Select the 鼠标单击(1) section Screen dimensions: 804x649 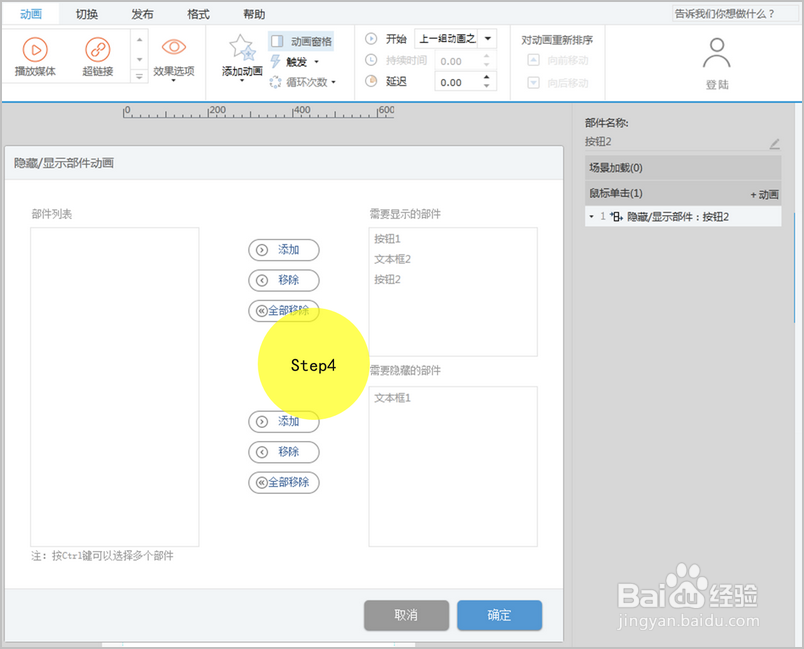[667, 193]
